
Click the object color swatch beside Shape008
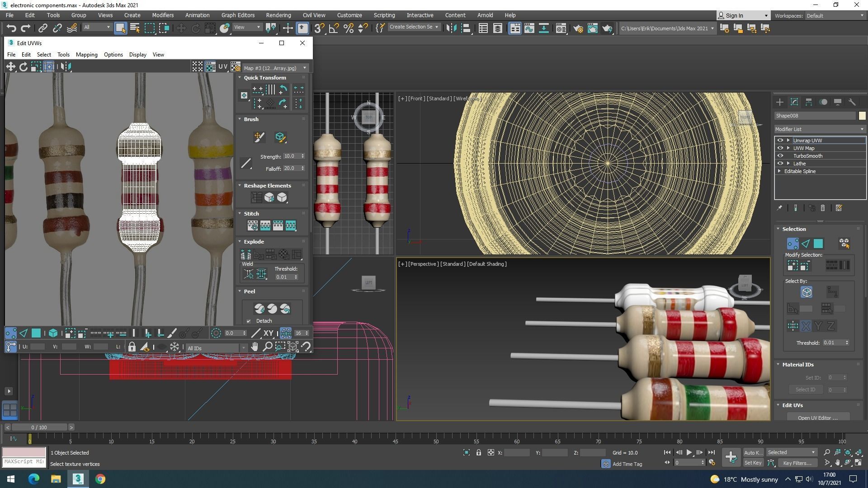click(862, 116)
